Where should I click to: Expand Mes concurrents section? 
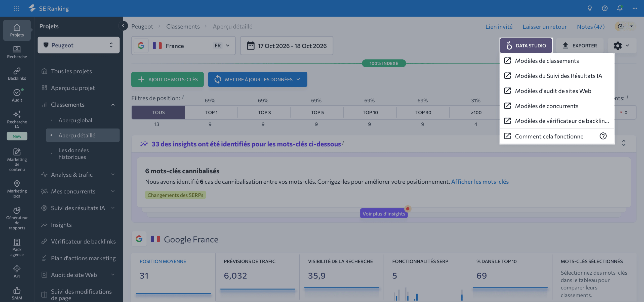[113, 191]
